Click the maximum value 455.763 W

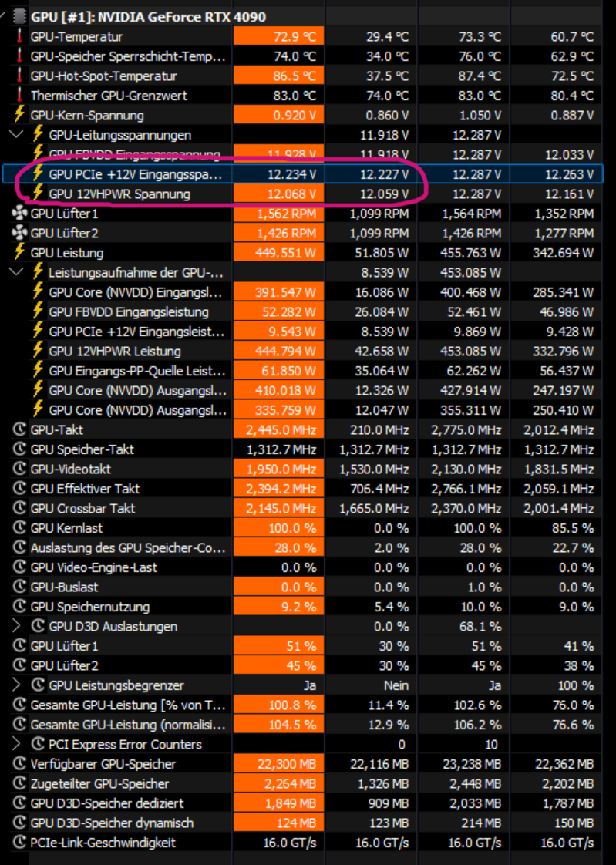(471, 253)
